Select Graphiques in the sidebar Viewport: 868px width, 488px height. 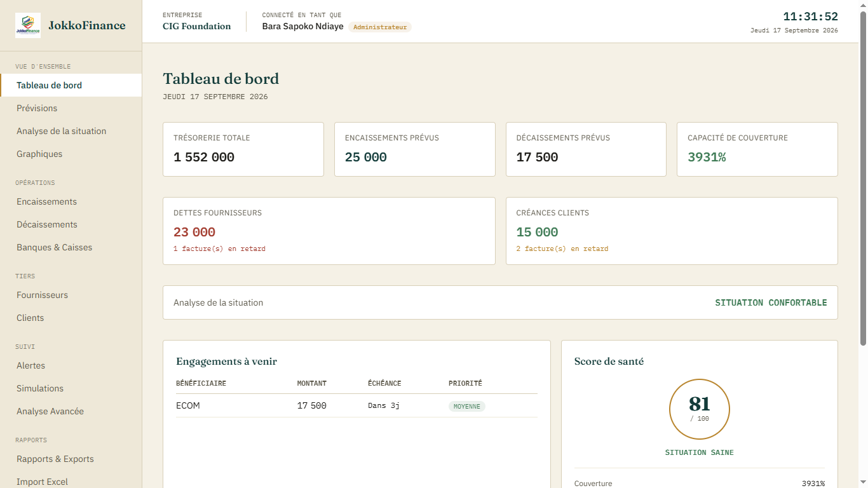click(x=71, y=154)
